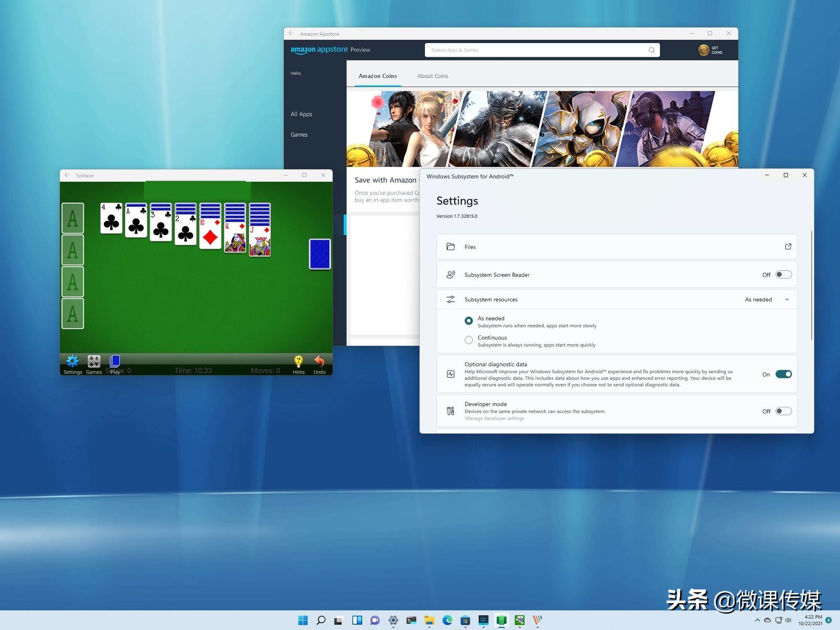Open the Settings gear in Solitaire
840x630 pixels.
72,361
